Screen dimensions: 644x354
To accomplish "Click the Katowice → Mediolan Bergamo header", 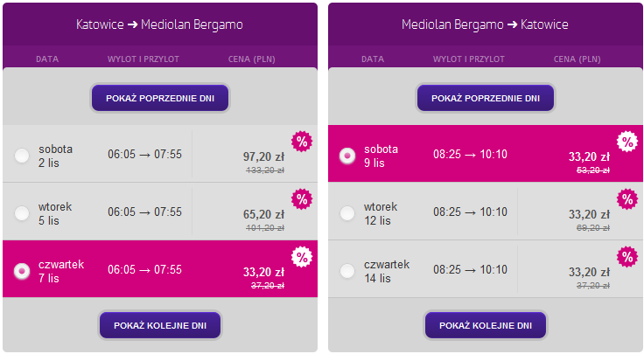I will pos(159,24).
